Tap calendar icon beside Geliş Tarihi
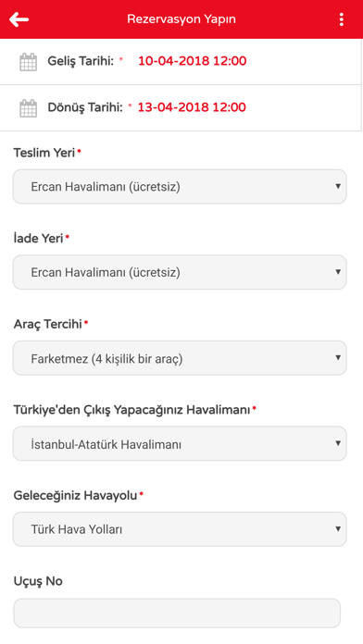The width and height of the screenshot is (363, 644). 29,62
